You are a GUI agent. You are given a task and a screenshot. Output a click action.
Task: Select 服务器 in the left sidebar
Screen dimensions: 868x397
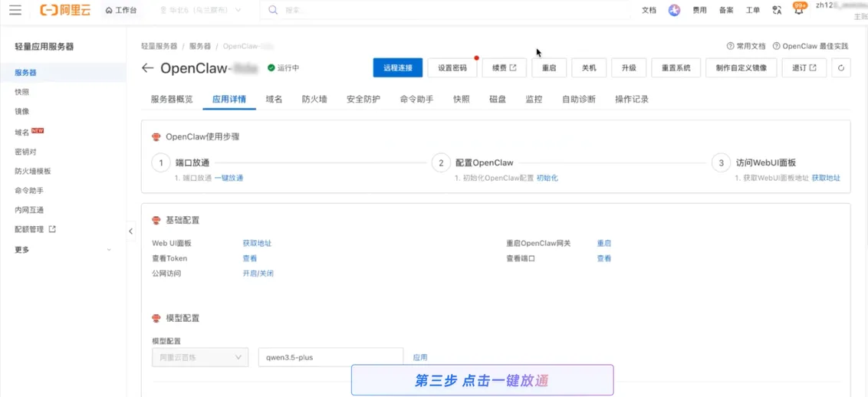point(25,73)
